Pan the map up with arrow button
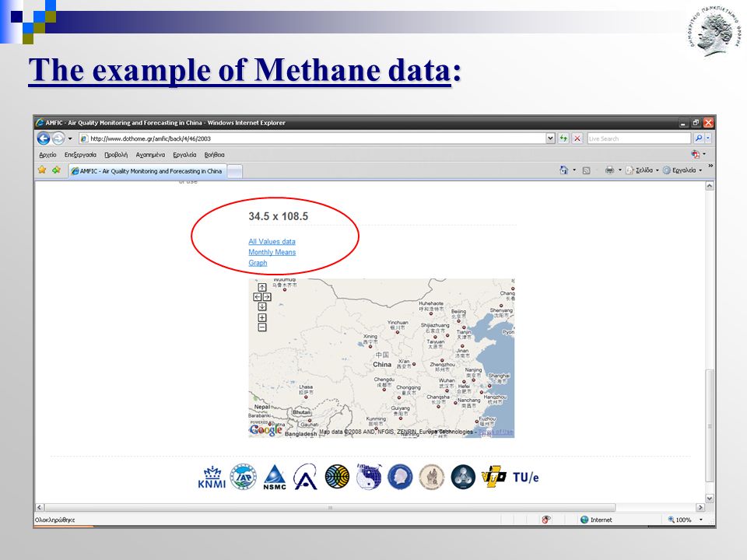The width and height of the screenshot is (747, 560). pyautogui.click(x=262, y=287)
